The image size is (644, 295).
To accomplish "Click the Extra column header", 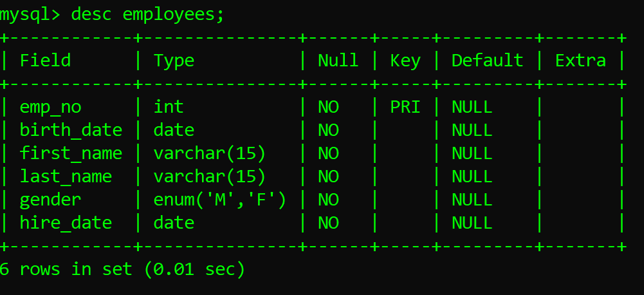I will [580, 61].
